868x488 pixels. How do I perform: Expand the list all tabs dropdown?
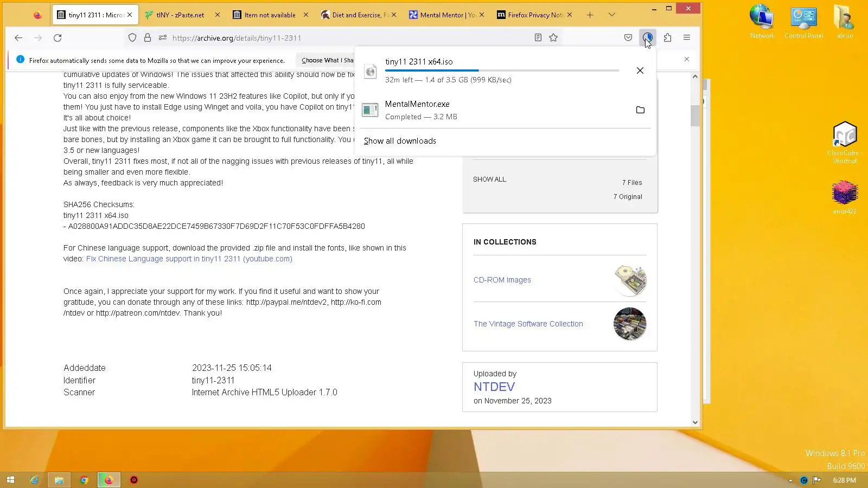[612, 15]
